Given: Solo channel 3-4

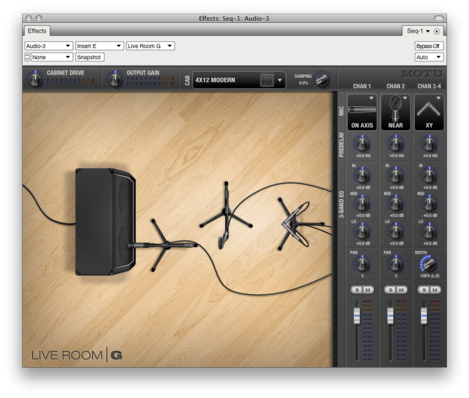Looking at the screenshot, I should [x=424, y=290].
